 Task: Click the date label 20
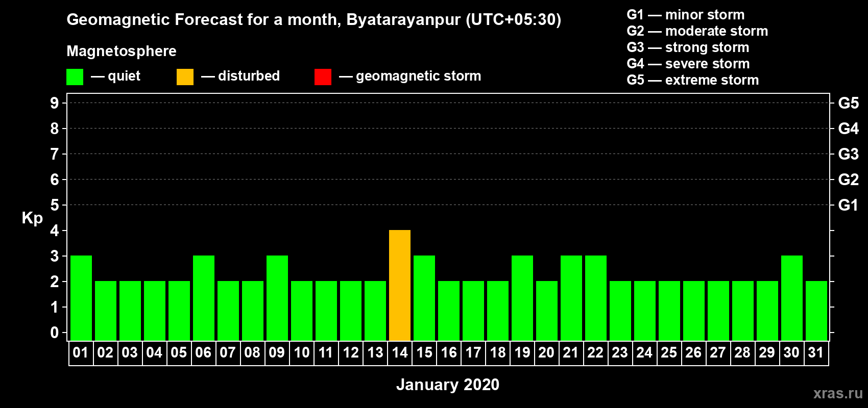(546, 352)
